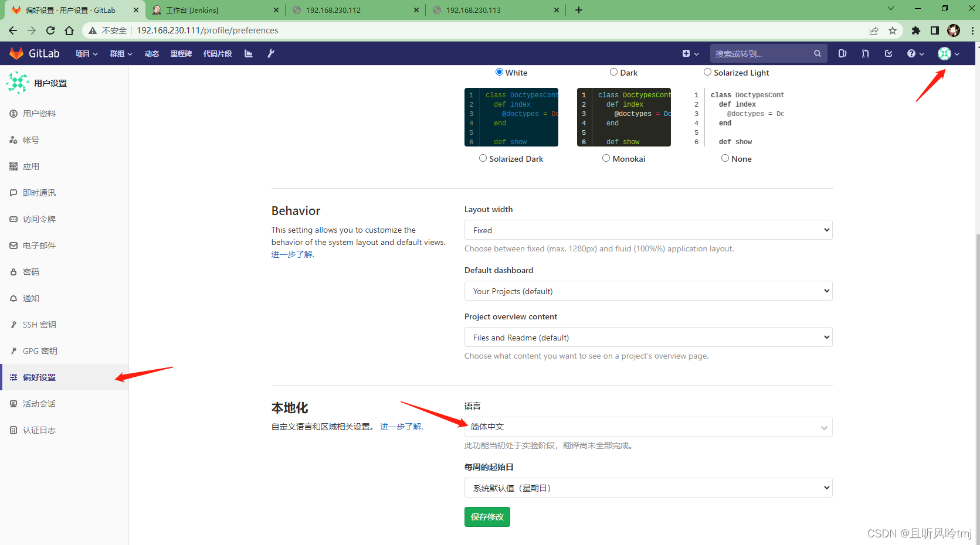Screen dimensions: 980x545
Task: Open the browser extensions puzzle icon
Action: tap(916, 30)
